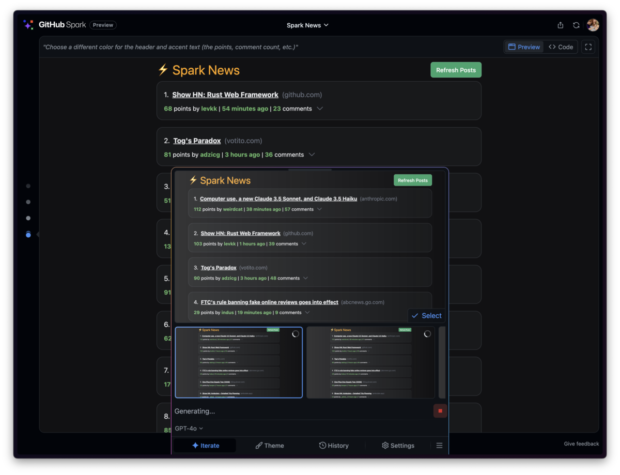The width and height of the screenshot is (620, 475).
Task: Switch to Preview mode
Action: (x=524, y=47)
